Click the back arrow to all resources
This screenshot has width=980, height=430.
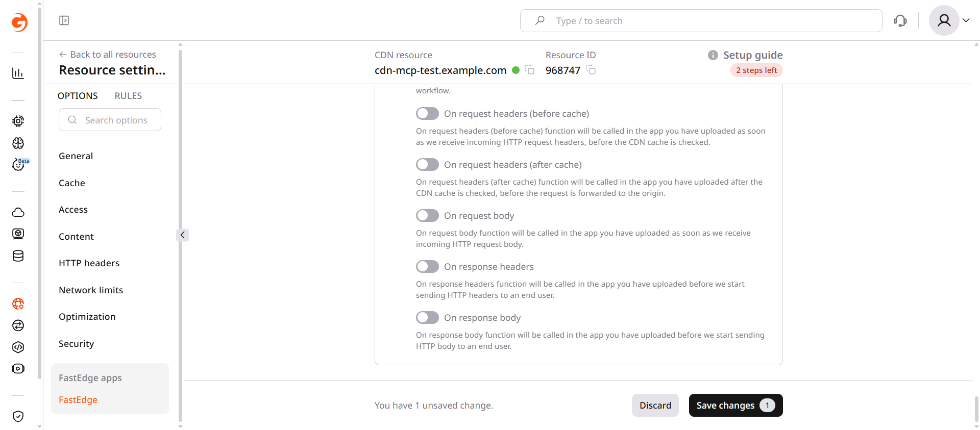(x=63, y=55)
